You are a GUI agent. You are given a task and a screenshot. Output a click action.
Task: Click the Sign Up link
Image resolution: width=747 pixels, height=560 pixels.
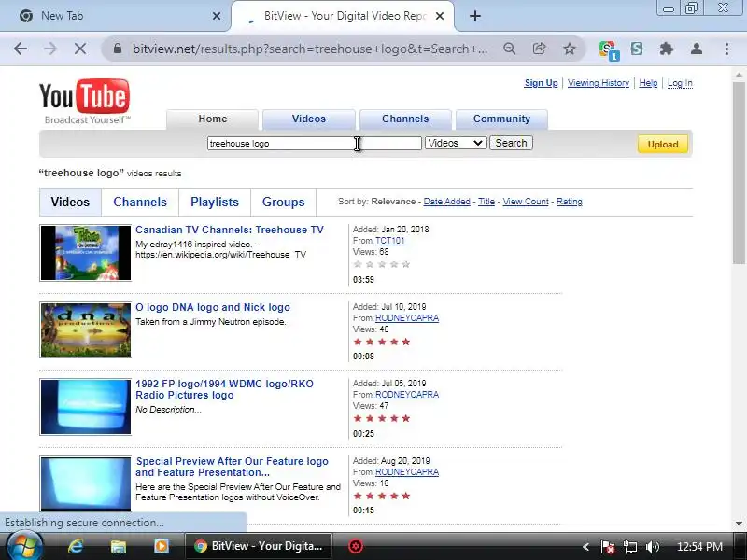[x=541, y=83]
